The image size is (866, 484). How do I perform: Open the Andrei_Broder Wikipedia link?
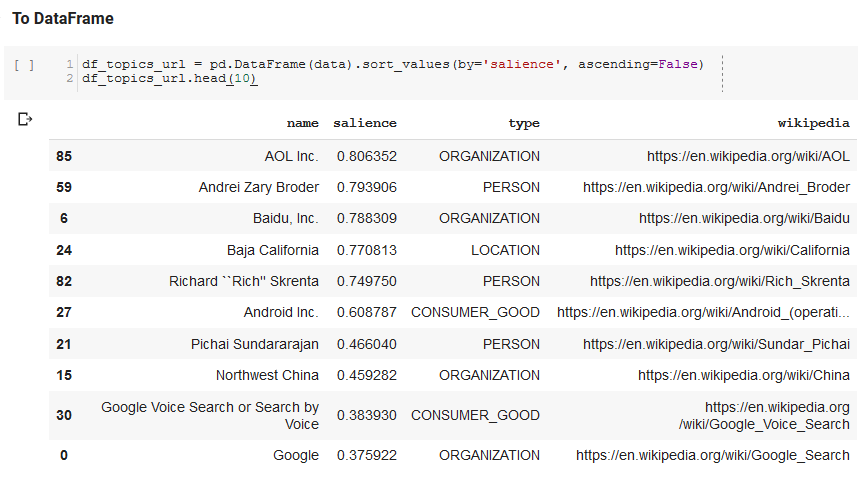716,187
